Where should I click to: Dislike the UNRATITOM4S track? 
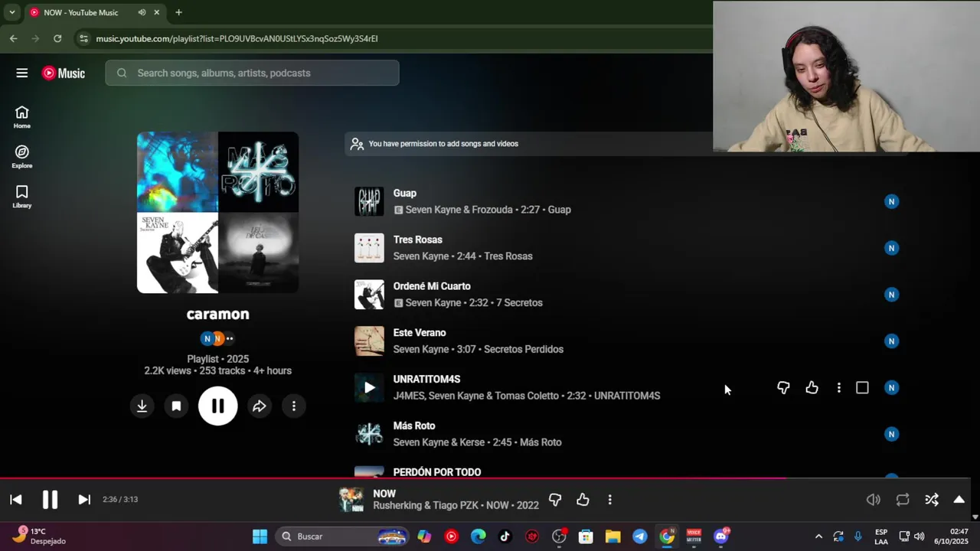point(783,388)
